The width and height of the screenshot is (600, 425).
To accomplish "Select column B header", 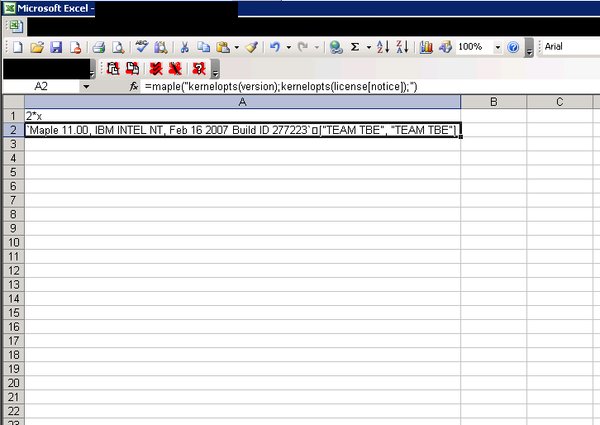I will point(494,102).
